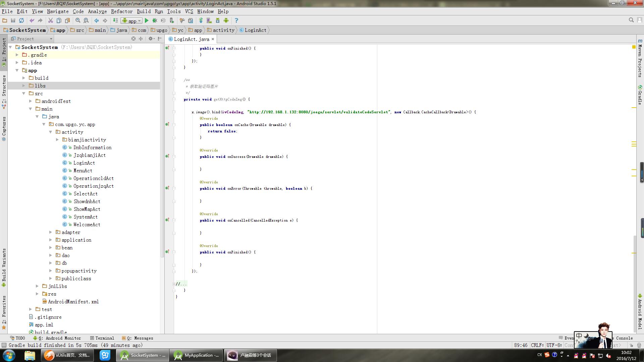The width and height of the screenshot is (644, 362).
Task: Click Scroll from Source crosshair icon
Action: click(133, 39)
